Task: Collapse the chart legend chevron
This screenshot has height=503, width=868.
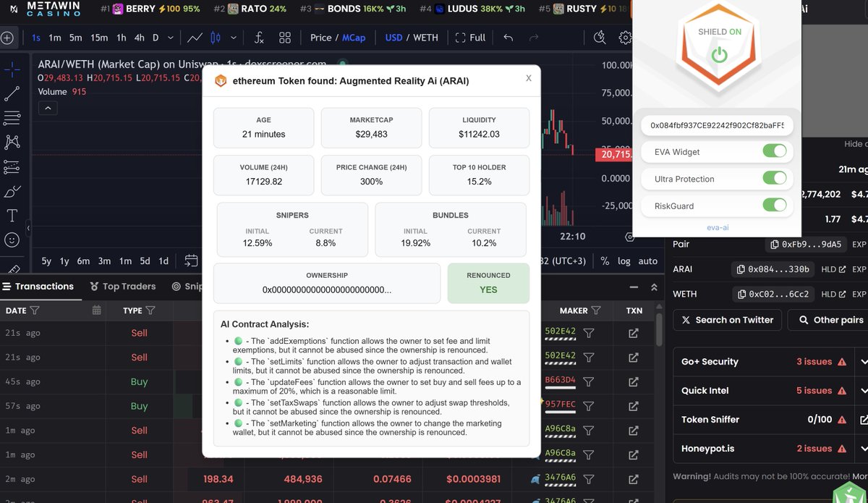Action: click(x=48, y=109)
